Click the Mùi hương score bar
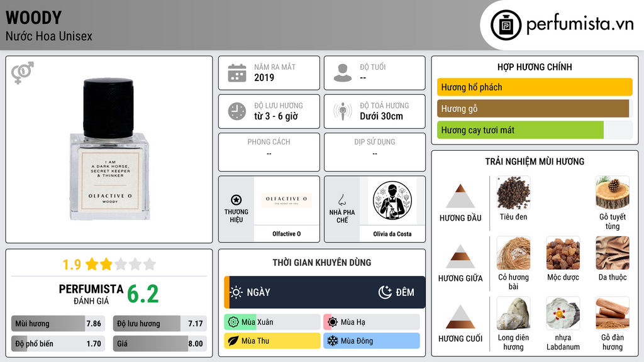 [58, 324]
